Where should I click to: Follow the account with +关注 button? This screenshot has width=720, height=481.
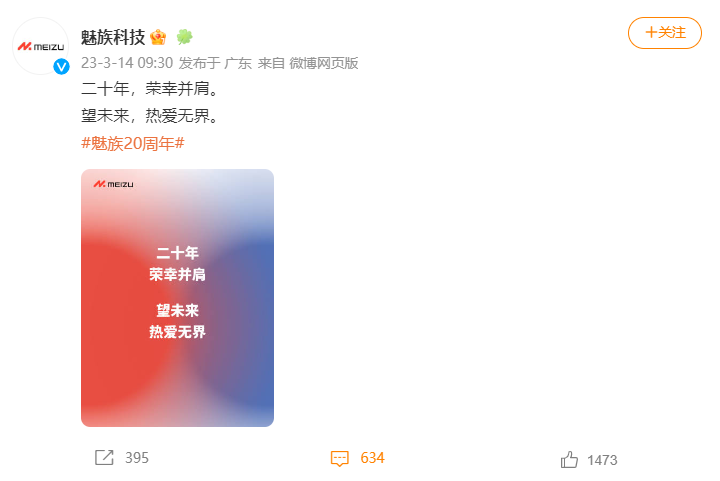point(664,33)
